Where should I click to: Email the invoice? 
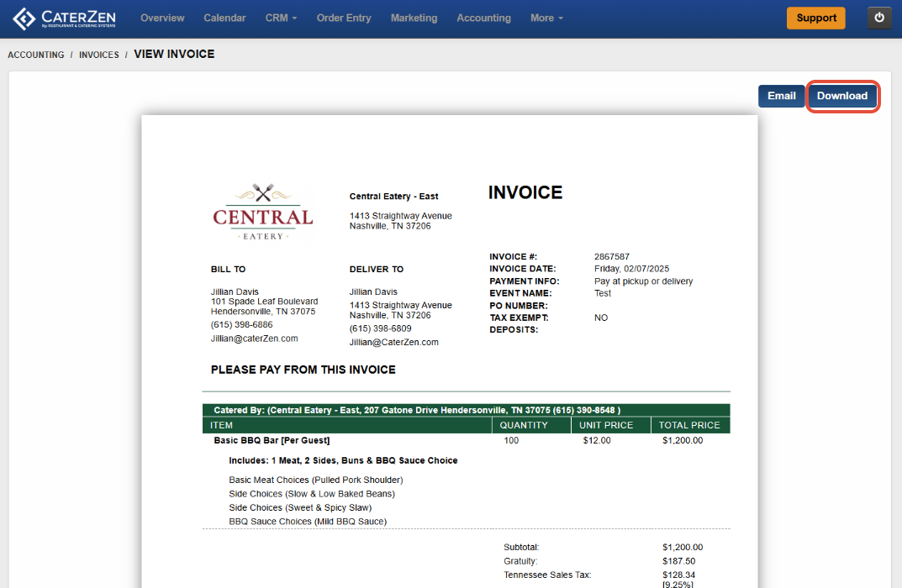pos(781,96)
